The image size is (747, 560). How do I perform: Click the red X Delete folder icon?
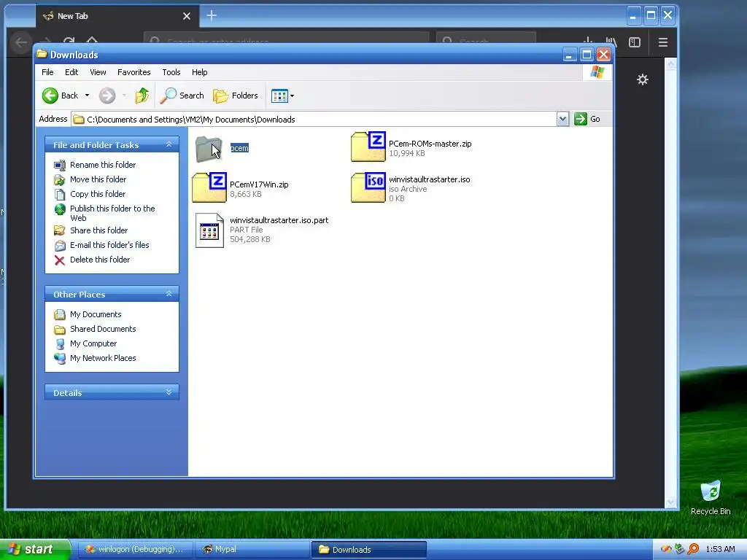tap(60, 260)
